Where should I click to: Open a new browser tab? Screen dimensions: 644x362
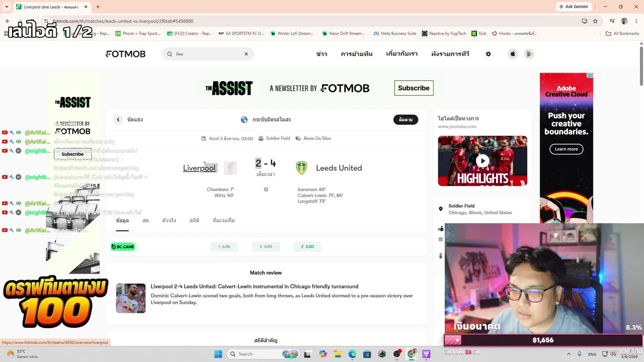pos(98,7)
